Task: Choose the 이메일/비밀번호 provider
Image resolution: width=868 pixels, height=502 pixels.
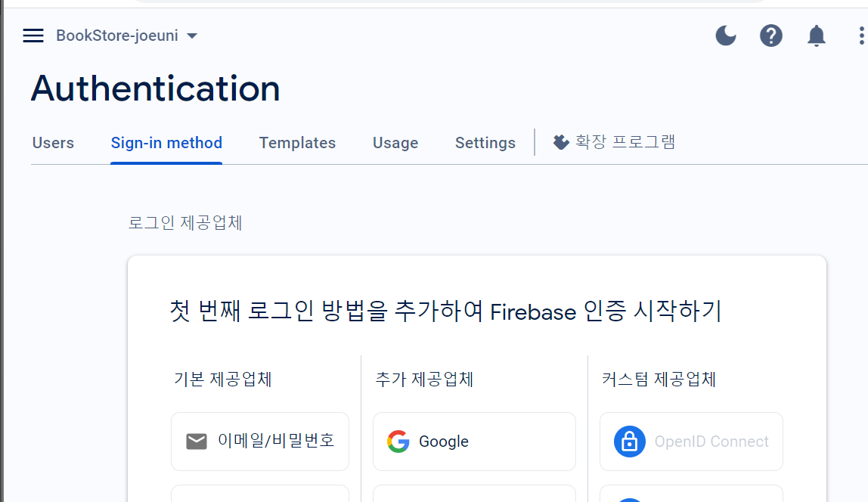Action: (x=260, y=441)
